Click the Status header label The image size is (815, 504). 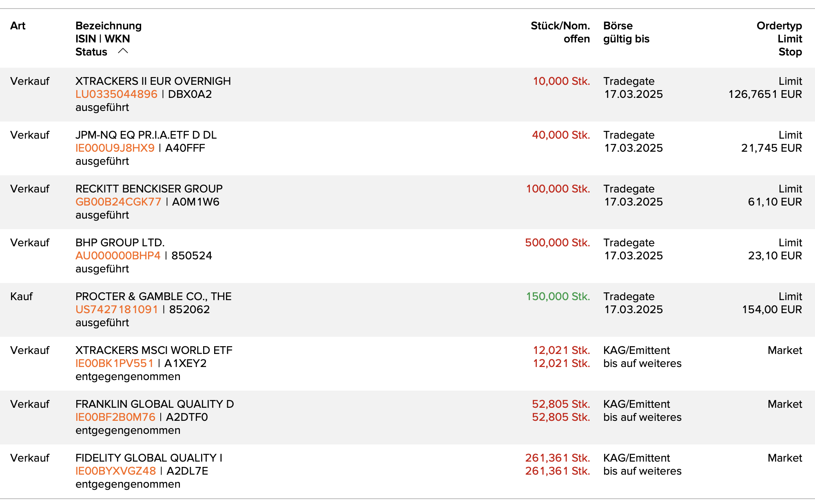(x=91, y=52)
